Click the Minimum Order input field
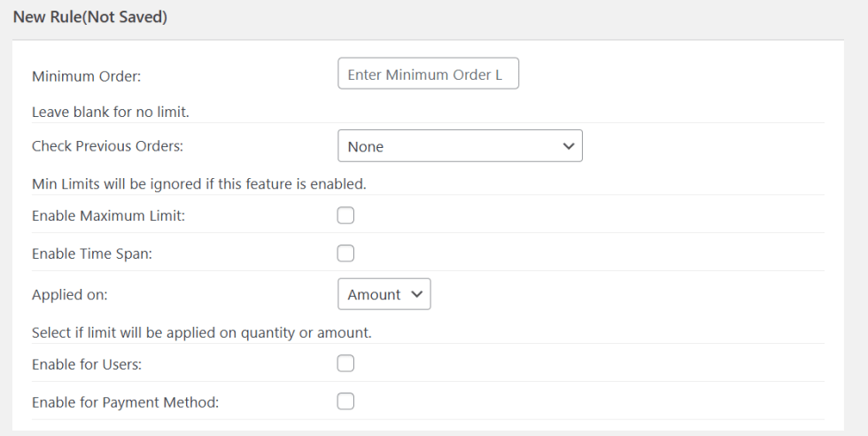The width and height of the screenshot is (868, 436). 428,74
